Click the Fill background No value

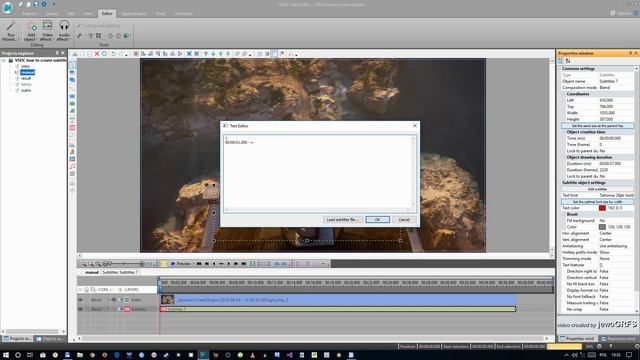[x=616, y=220]
